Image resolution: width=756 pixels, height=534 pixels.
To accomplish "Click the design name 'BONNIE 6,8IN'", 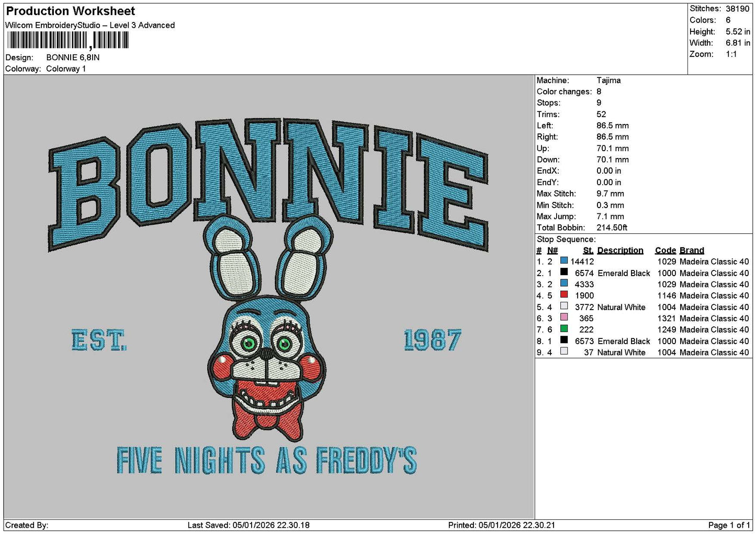I will (73, 58).
